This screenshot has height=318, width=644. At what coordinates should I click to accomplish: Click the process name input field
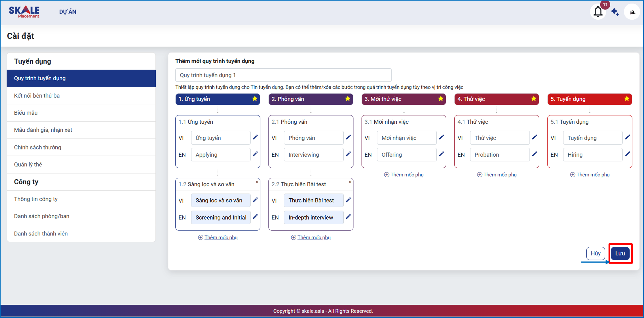point(283,75)
